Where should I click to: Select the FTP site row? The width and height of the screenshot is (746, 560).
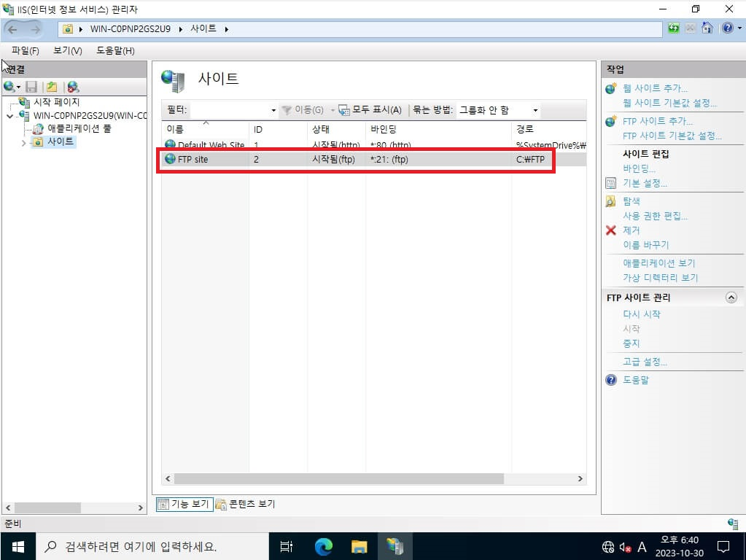click(x=373, y=160)
